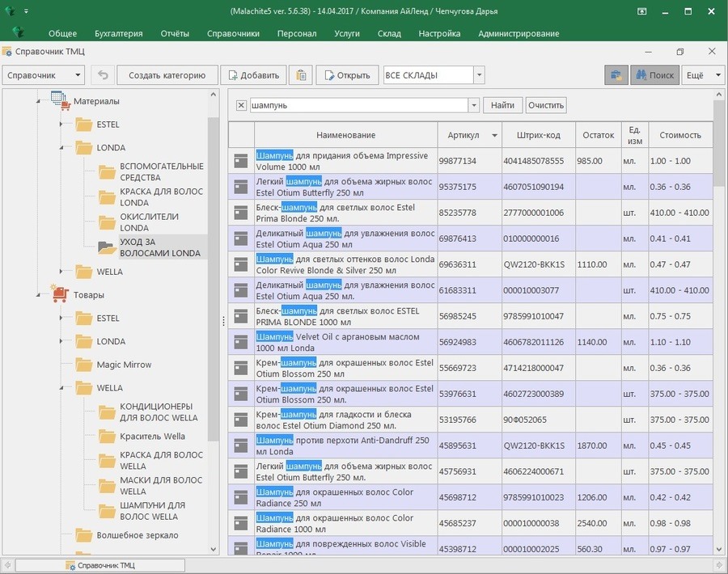This screenshot has width=728, height=574.
Task: Click the quick access toolbar customize arrow
Action: coord(26,11)
